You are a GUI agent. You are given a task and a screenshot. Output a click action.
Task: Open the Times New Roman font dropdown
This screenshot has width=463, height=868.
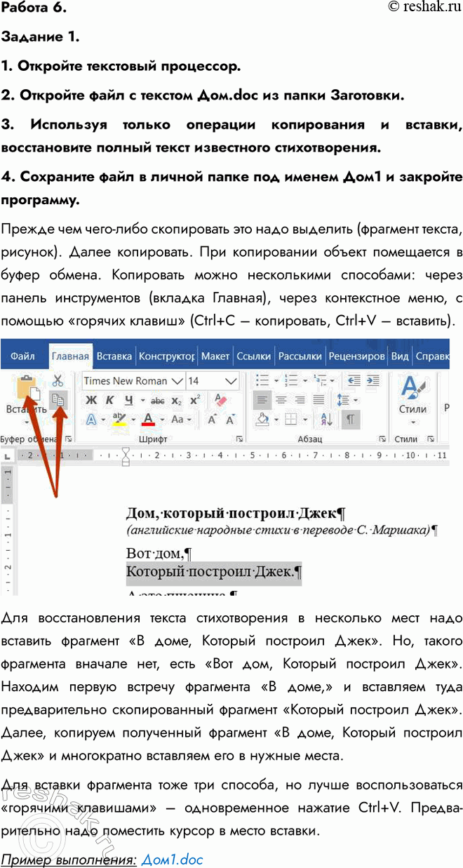coord(132,380)
